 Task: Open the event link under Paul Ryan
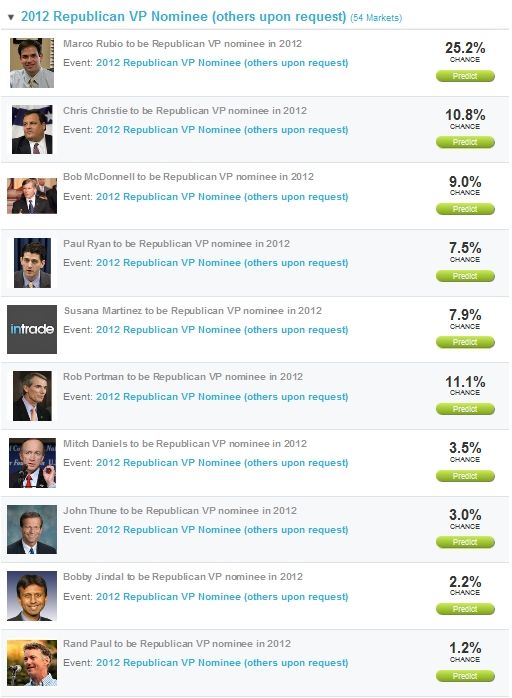coord(222,263)
